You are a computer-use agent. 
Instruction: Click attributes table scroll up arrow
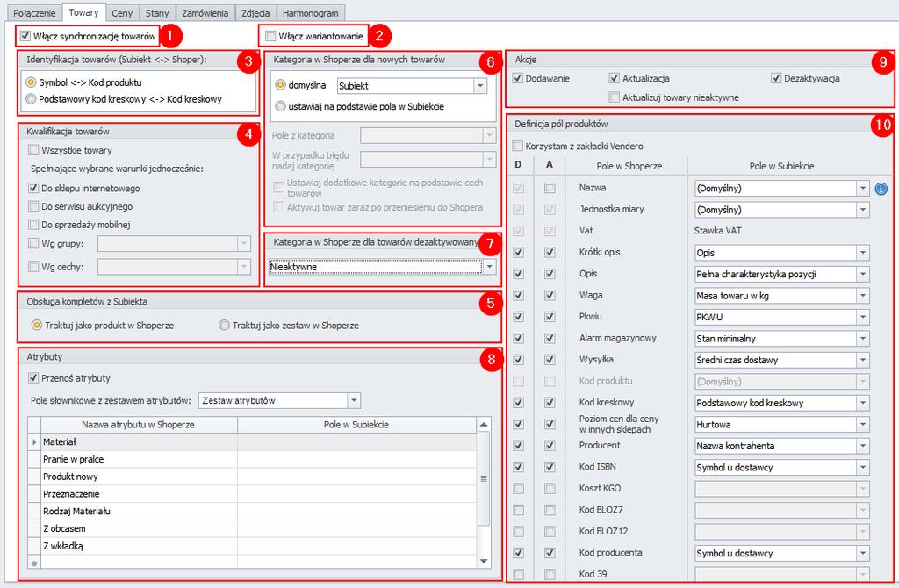(x=484, y=425)
